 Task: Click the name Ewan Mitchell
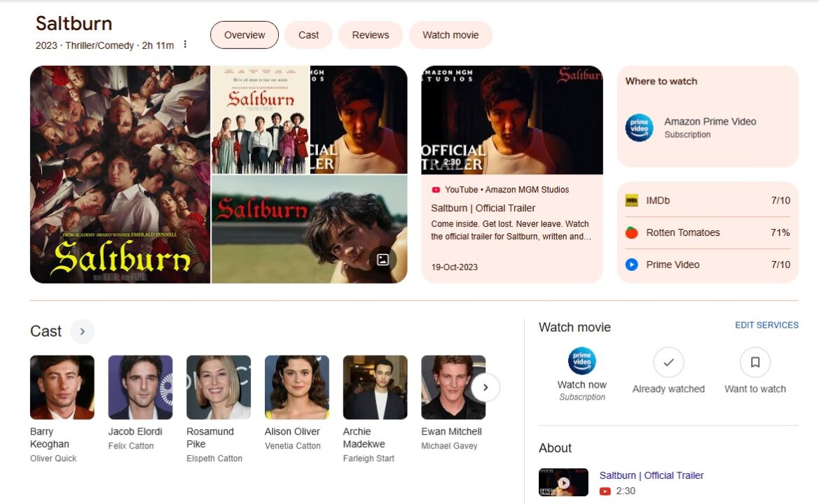[x=452, y=431]
